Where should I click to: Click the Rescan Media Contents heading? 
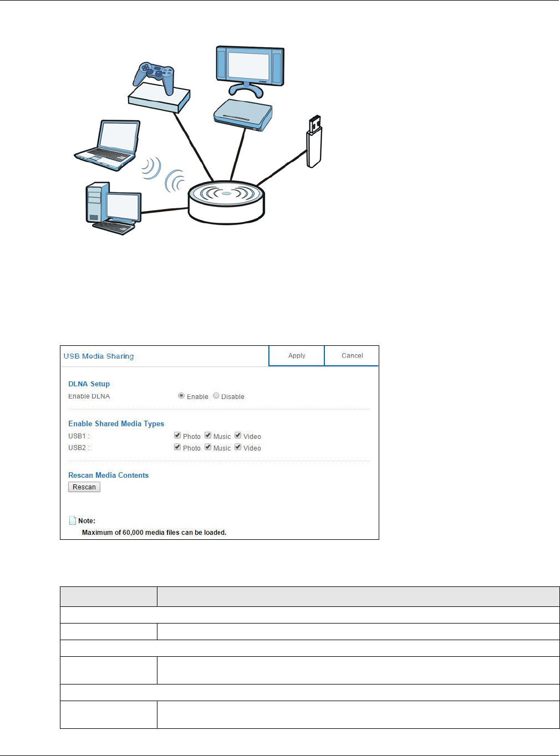[108, 476]
